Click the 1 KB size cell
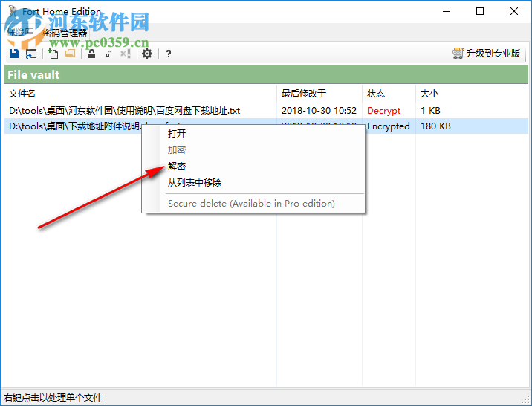Viewport: 532px width, 406px height. click(430, 111)
